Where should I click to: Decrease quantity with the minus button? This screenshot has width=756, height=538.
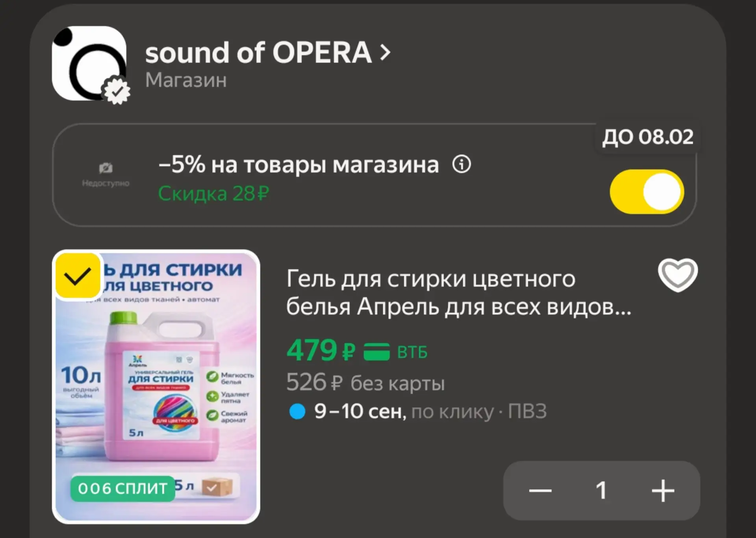540,491
